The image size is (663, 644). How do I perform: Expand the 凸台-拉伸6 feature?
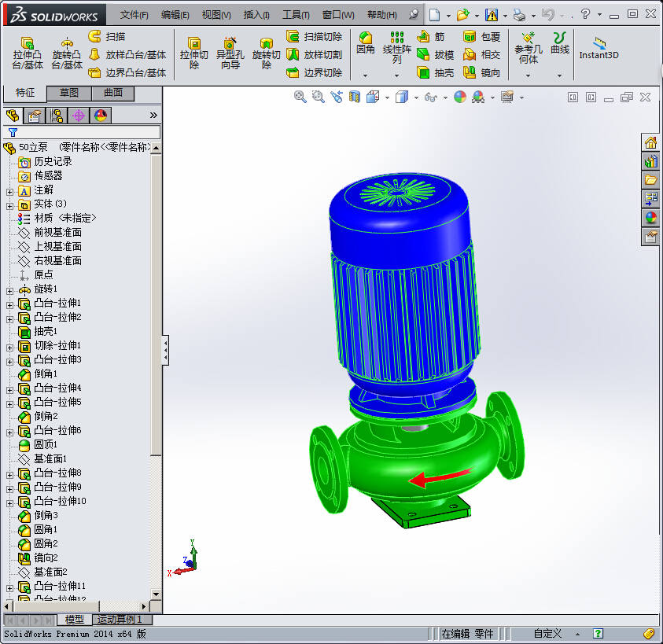pyautogui.click(x=9, y=432)
